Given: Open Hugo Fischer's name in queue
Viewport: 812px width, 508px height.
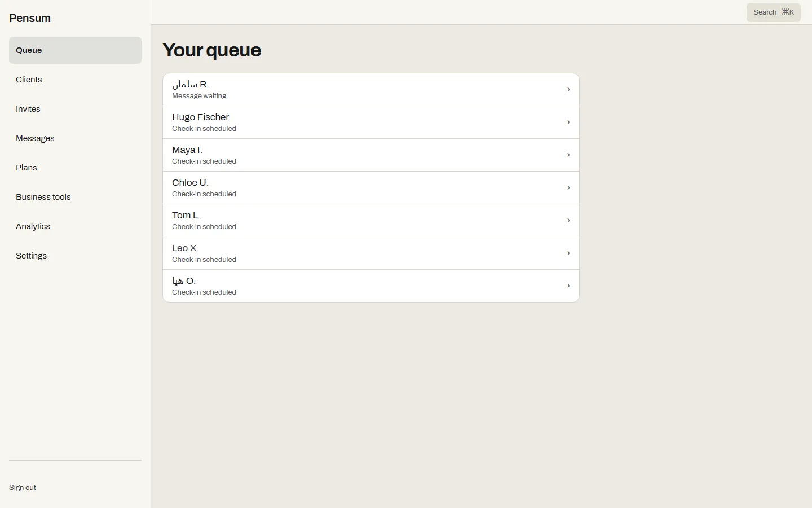Looking at the screenshot, I should (x=200, y=117).
